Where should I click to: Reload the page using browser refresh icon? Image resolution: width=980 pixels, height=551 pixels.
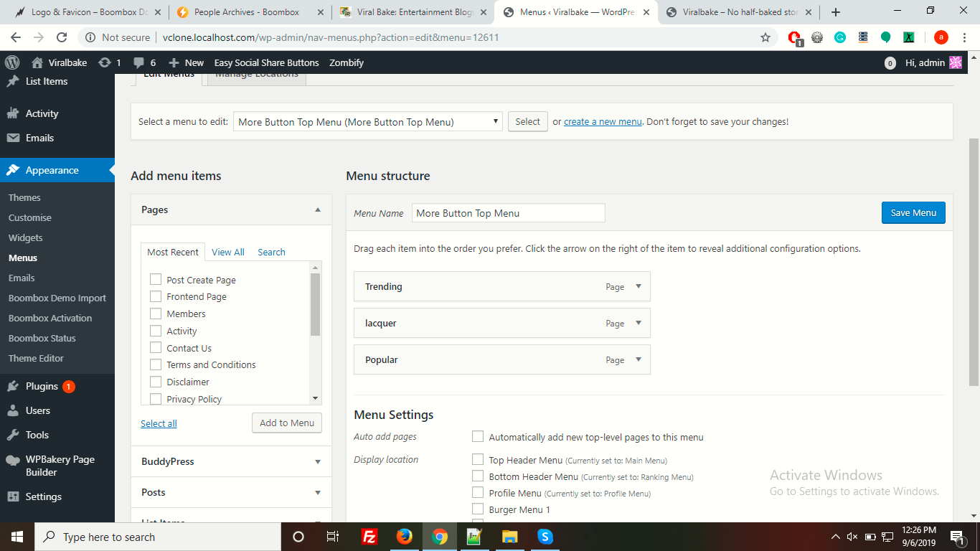[x=62, y=37]
